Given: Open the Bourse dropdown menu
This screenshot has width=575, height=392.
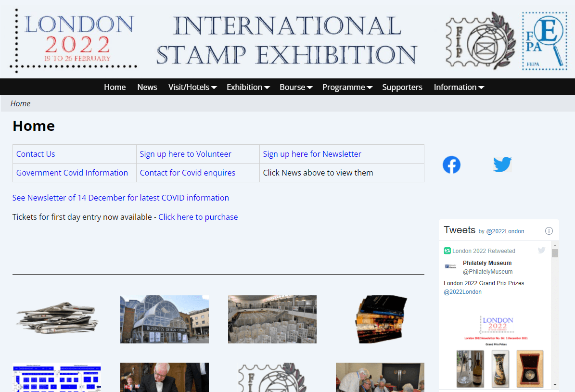Looking at the screenshot, I should 296,87.
